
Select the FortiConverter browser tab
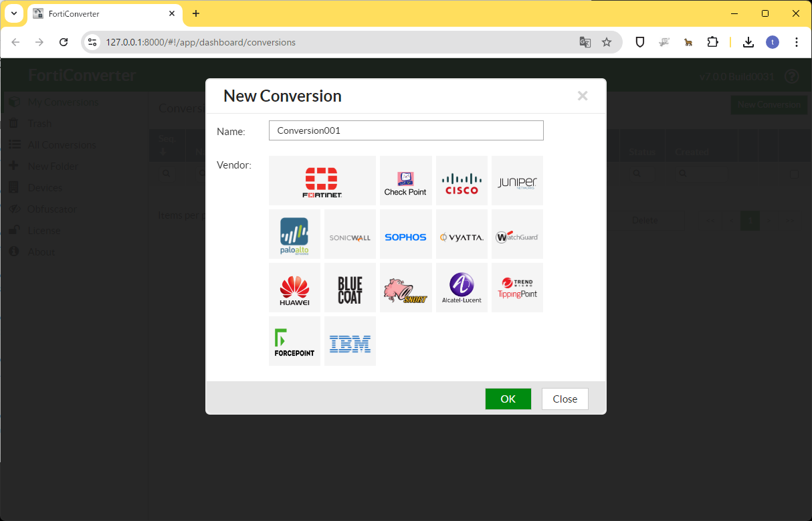point(104,14)
